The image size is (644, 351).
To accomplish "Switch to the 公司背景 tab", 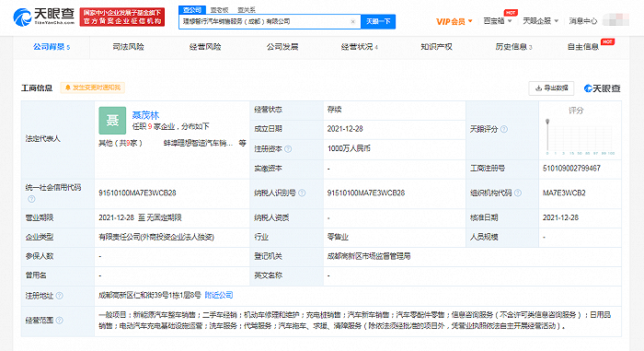I will [52, 47].
